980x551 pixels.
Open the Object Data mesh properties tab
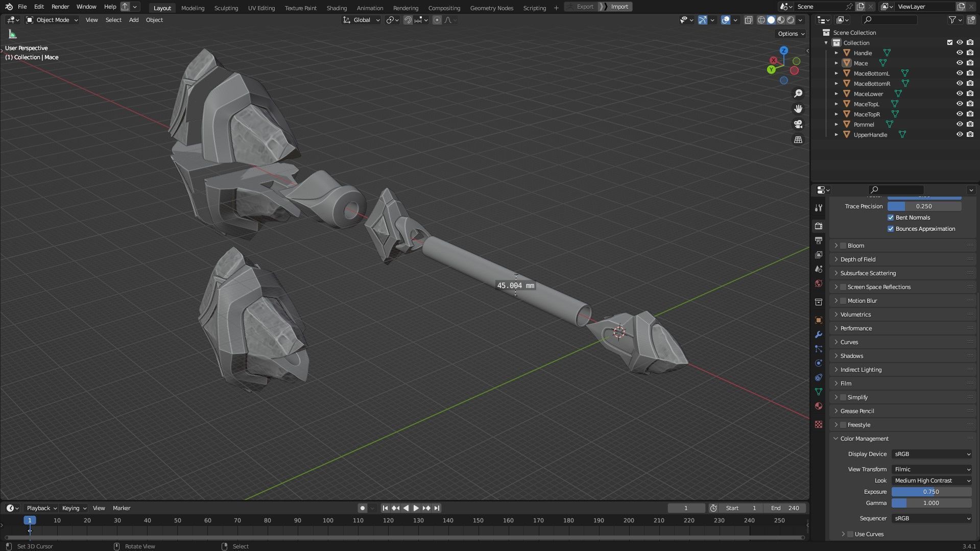[819, 392]
